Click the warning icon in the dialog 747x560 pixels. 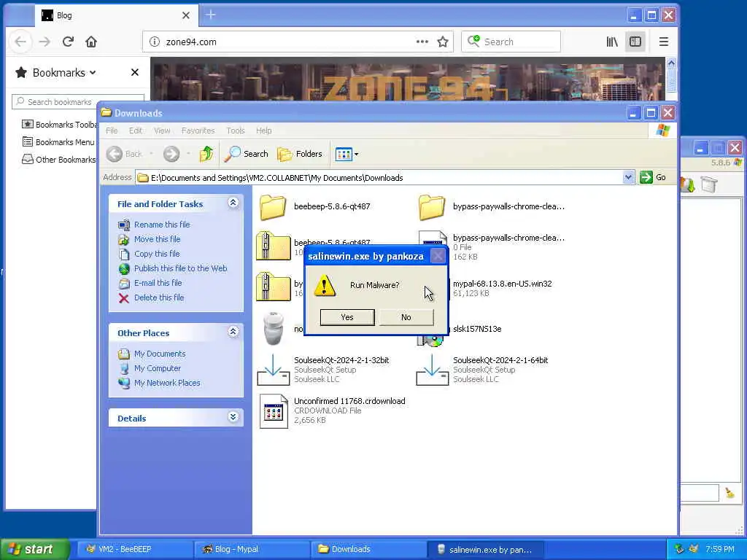coord(325,286)
